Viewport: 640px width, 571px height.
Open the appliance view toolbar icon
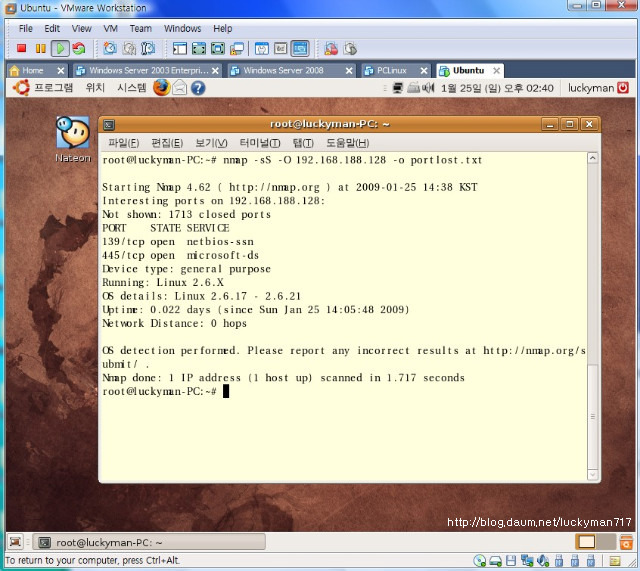[x=281, y=49]
